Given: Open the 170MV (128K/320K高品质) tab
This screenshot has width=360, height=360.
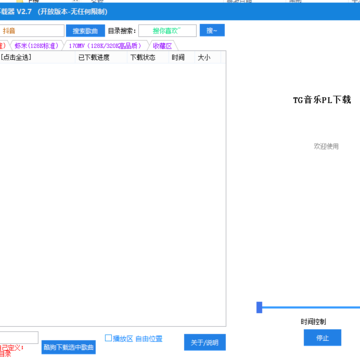Looking at the screenshot, I should tap(105, 46).
